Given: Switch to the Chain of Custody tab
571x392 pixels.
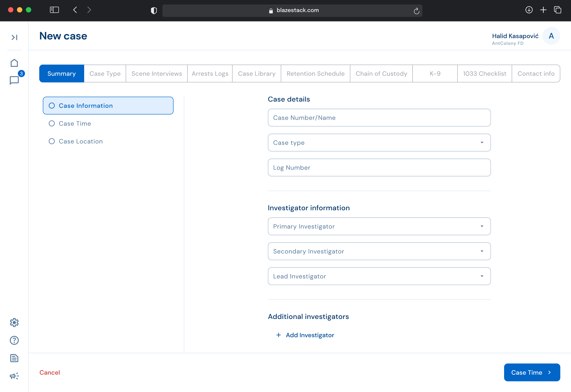Looking at the screenshot, I should coord(381,74).
